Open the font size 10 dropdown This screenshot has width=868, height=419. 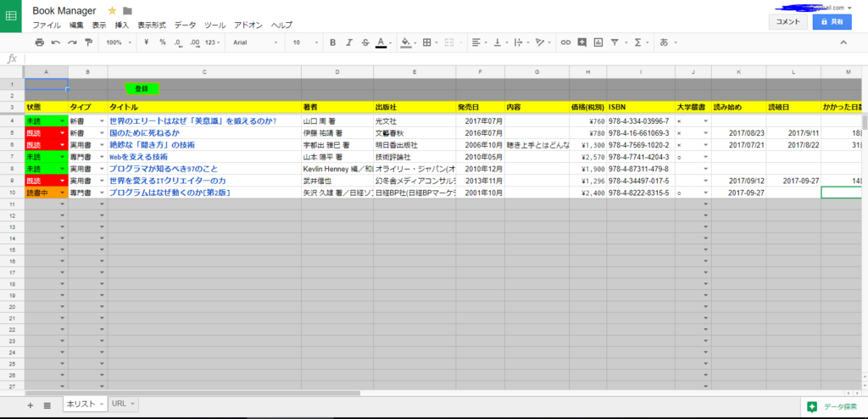coord(306,42)
